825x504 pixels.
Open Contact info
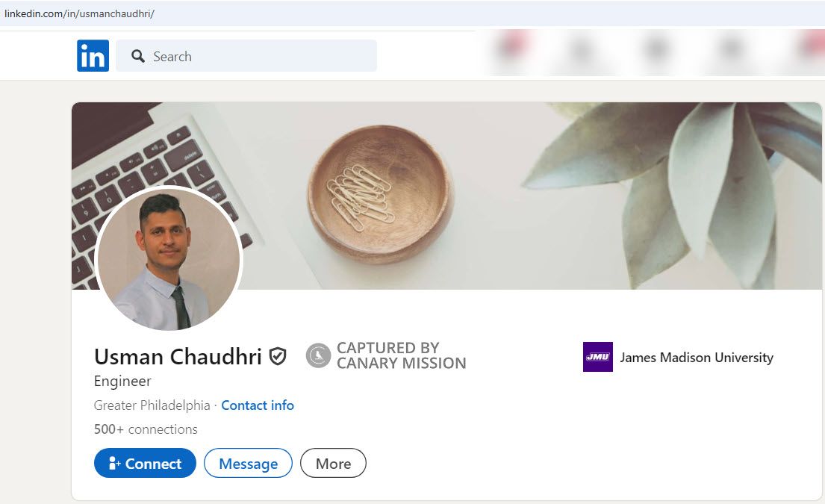[x=258, y=405]
